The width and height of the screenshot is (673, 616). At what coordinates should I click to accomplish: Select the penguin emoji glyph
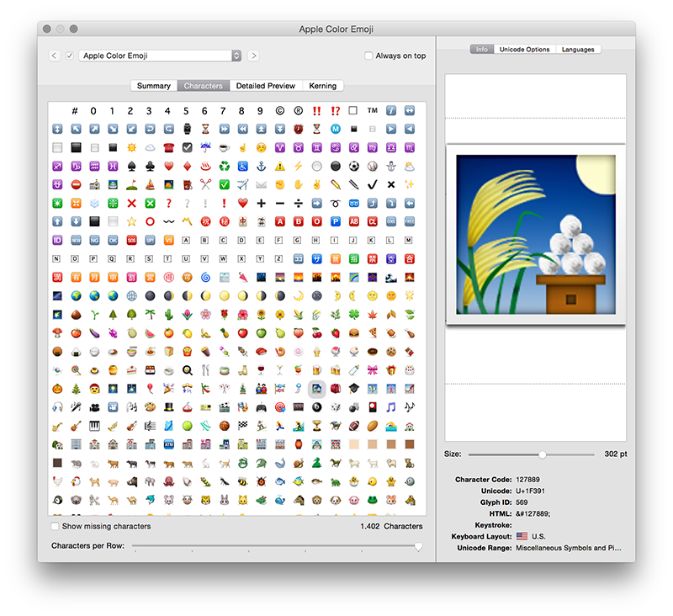pos(56,499)
